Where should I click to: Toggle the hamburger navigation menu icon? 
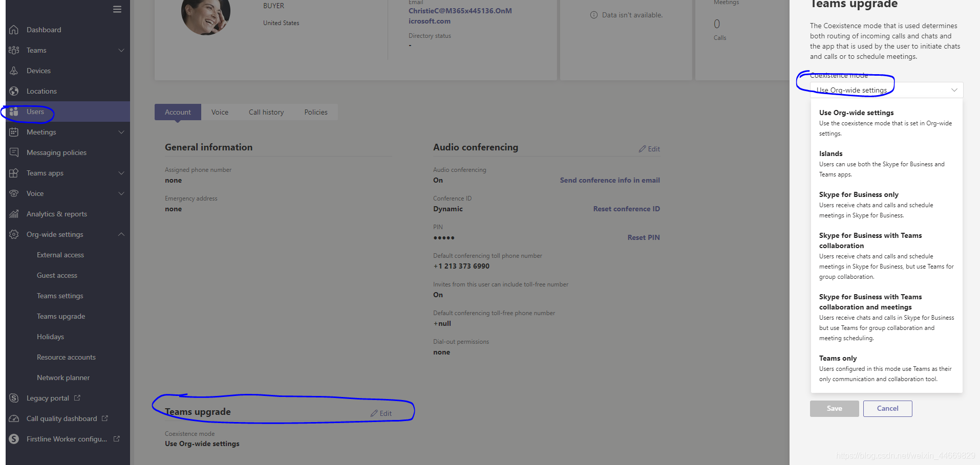pos(117,9)
